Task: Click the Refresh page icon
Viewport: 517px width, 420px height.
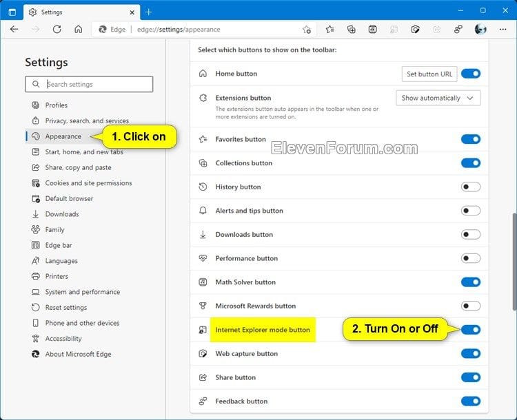Action: click(x=57, y=30)
